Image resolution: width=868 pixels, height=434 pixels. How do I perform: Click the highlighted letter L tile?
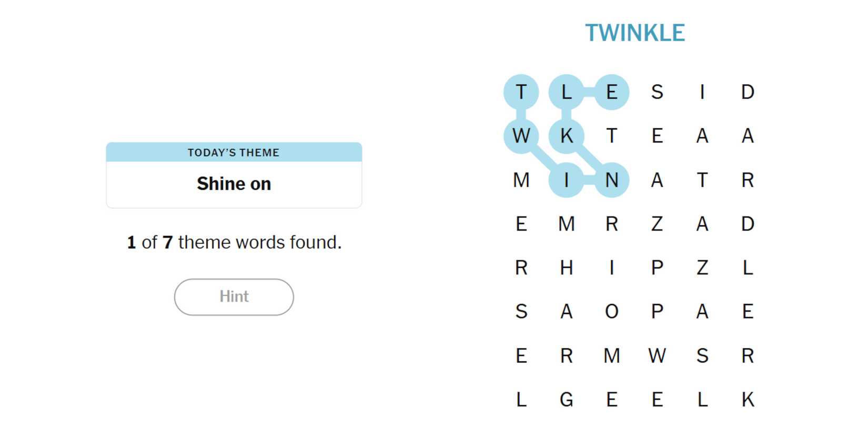point(566,92)
